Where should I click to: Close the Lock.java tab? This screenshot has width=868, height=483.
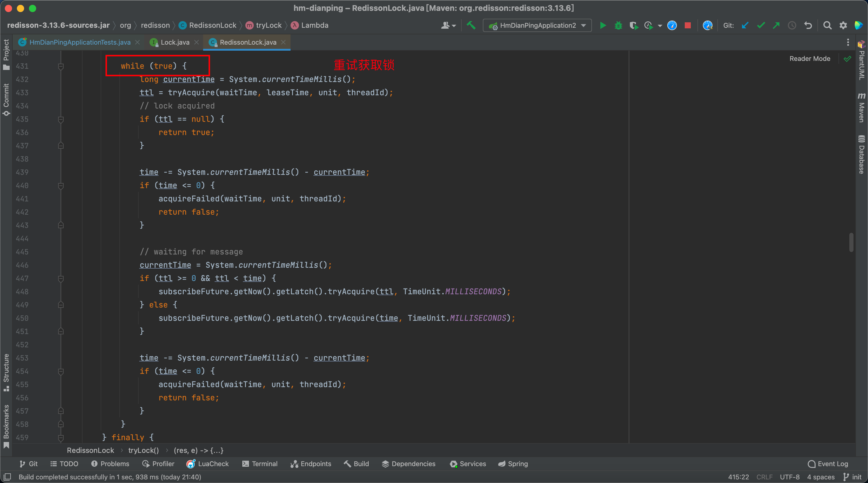197,42
